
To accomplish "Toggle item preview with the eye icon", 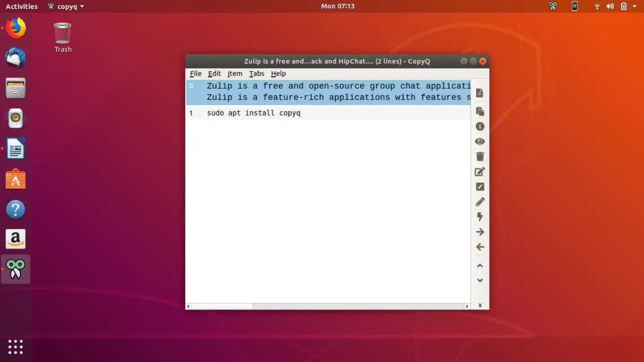I will pyautogui.click(x=480, y=142).
